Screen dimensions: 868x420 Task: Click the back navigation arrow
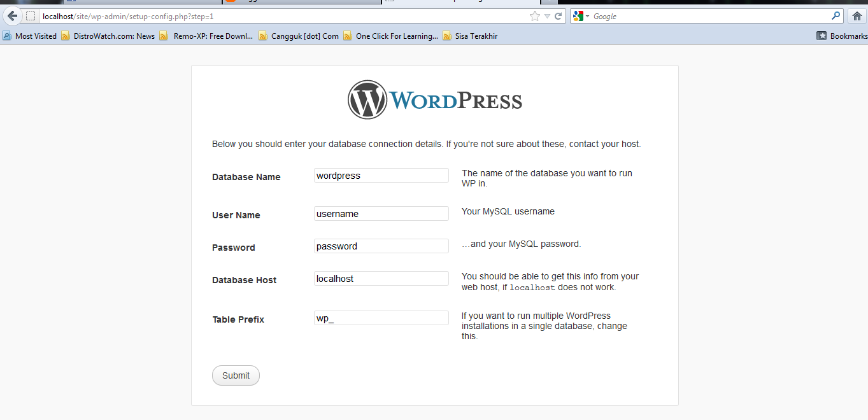[x=11, y=16]
